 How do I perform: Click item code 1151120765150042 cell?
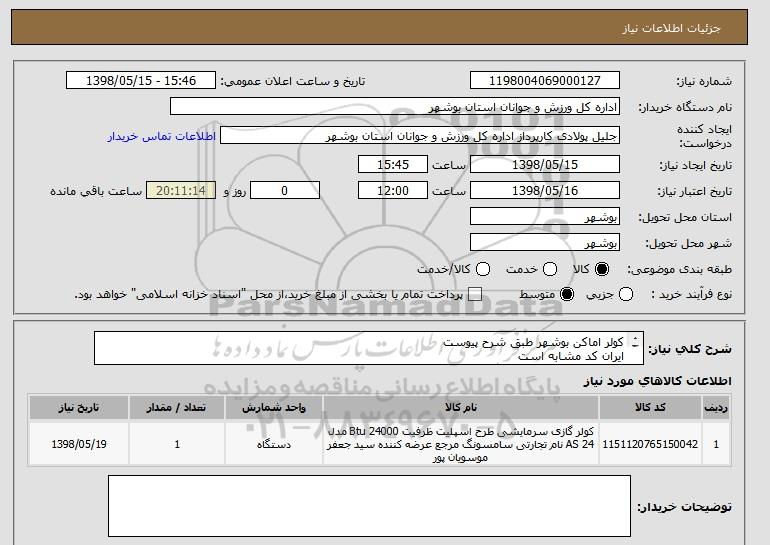(x=650, y=444)
